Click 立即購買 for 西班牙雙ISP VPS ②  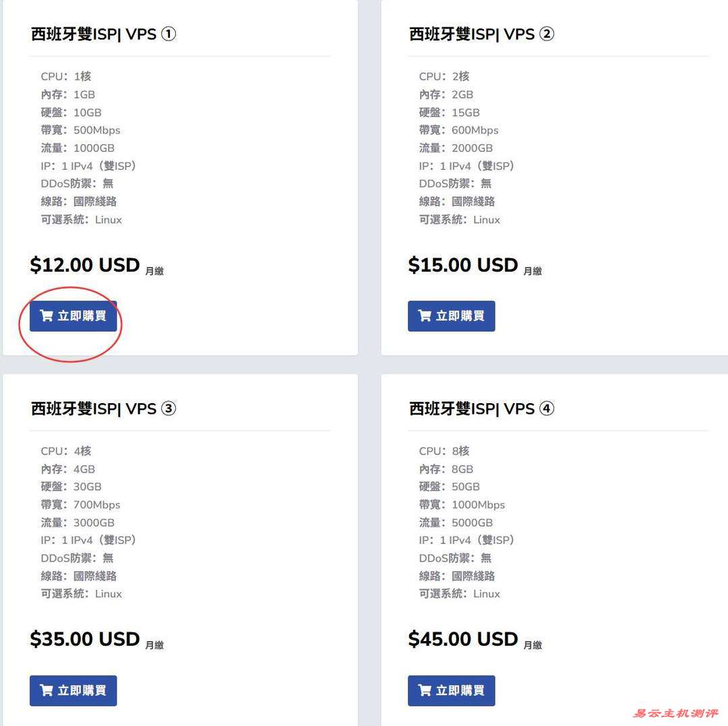[451, 315]
